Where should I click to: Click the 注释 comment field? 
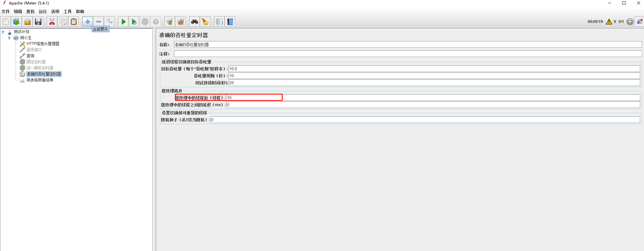[408, 54]
